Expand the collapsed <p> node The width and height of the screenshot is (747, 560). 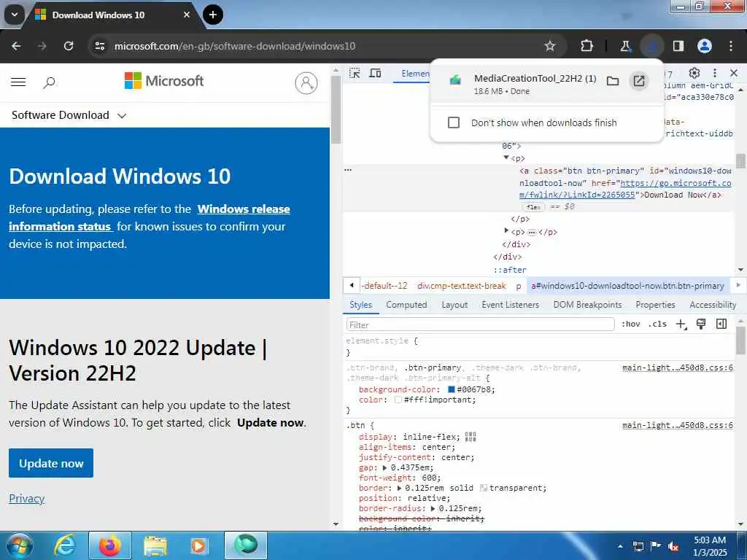coord(506,231)
